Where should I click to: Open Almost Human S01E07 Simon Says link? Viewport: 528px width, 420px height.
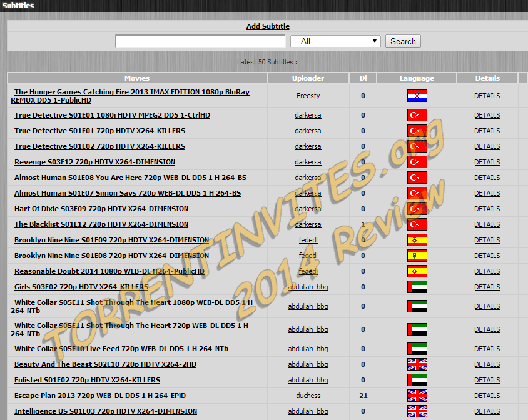(x=128, y=193)
